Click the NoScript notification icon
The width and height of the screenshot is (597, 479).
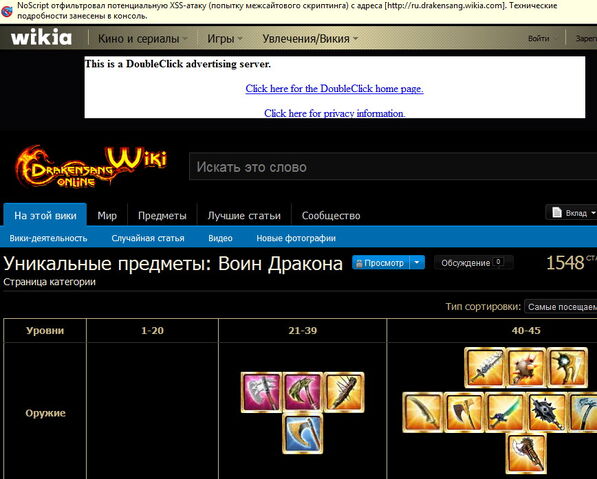pos(6,11)
